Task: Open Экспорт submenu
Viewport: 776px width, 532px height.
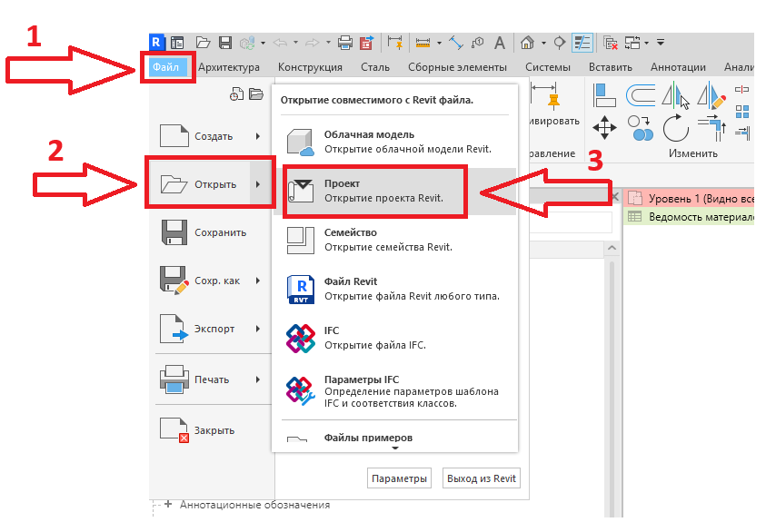Action: click(x=212, y=329)
